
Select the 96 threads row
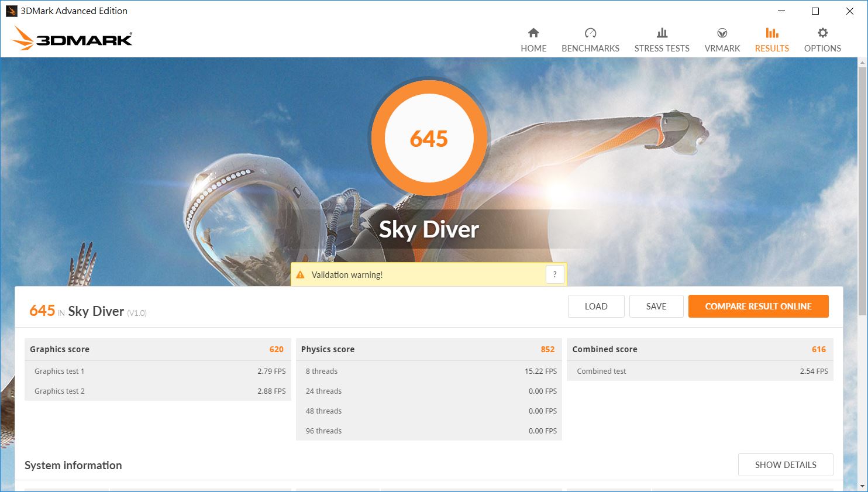pyautogui.click(x=429, y=431)
